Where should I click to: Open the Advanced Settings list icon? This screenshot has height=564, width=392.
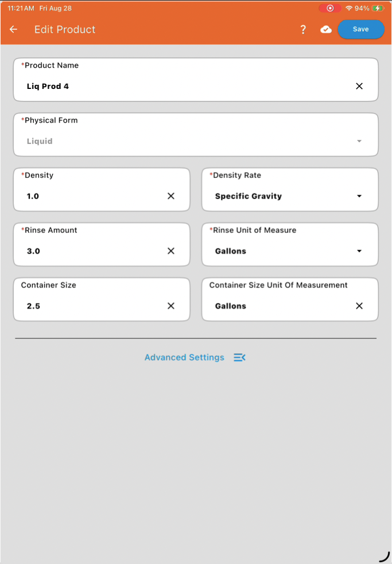coord(240,357)
